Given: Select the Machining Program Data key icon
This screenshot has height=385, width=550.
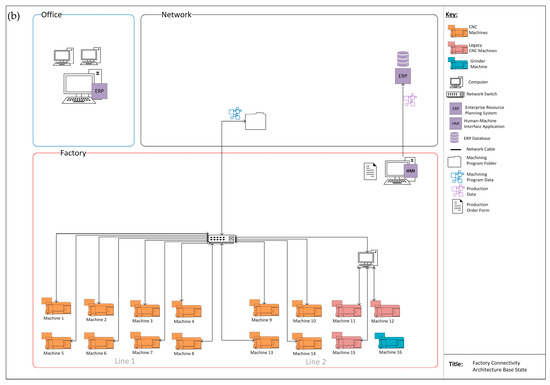Looking at the screenshot, I should click(x=457, y=177).
